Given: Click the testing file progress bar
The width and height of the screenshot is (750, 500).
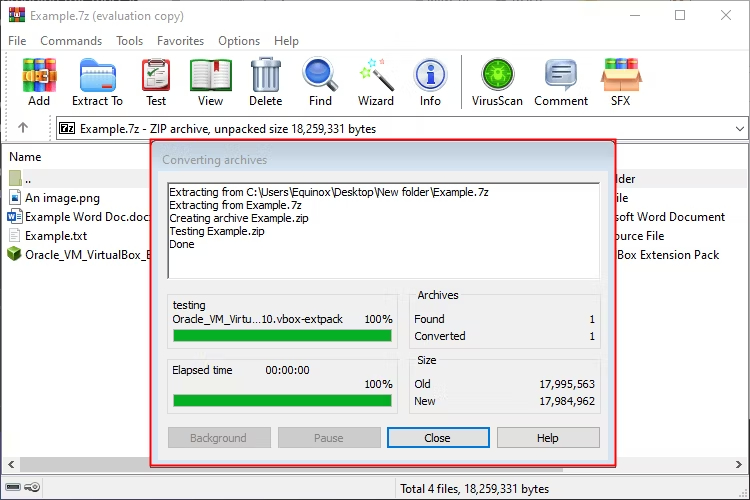Looking at the screenshot, I should pos(282,336).
